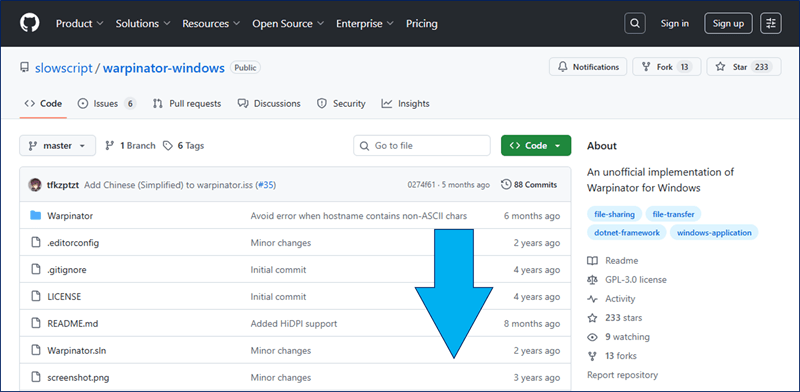Click the Sign up button
Viewport: 800px width, 392px height.
click(728, 23)
